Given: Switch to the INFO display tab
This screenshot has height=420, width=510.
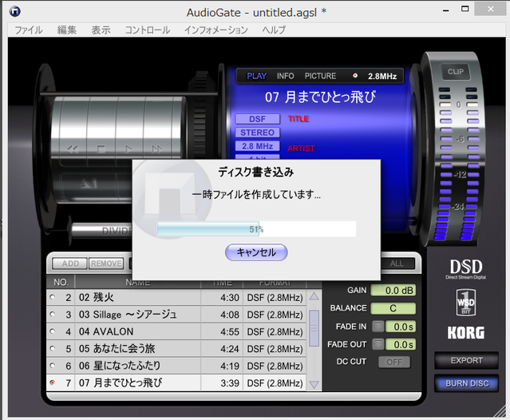Looking at the screenshot, I should pos(285,76).
